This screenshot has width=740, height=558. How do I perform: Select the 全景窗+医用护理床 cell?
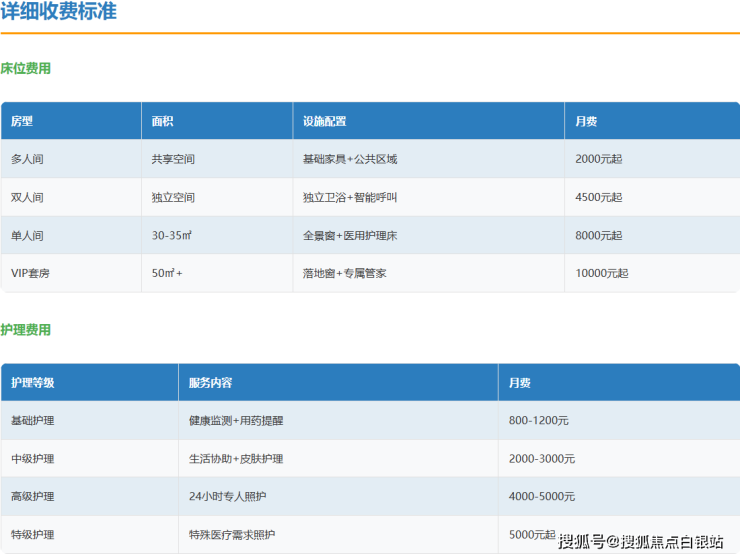(x=350, y=235)
